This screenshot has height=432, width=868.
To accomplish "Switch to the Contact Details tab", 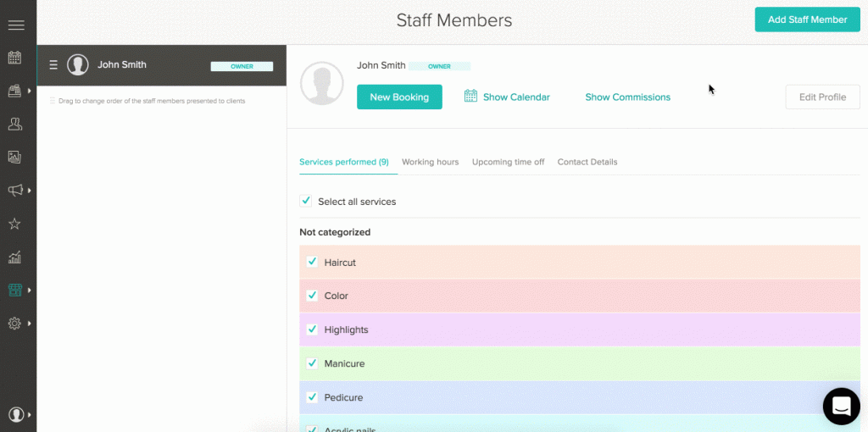I will pyautogui.click(x=587, y=162).
